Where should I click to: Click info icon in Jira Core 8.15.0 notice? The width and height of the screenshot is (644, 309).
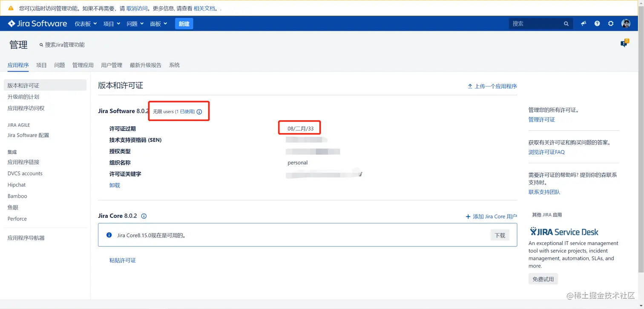(x=109, y=235)
